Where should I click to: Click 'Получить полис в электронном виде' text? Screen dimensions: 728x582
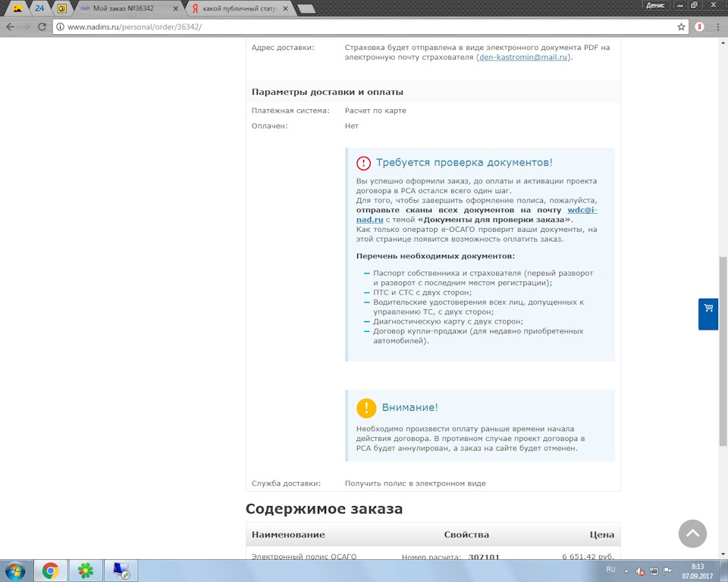click(415, 483)
